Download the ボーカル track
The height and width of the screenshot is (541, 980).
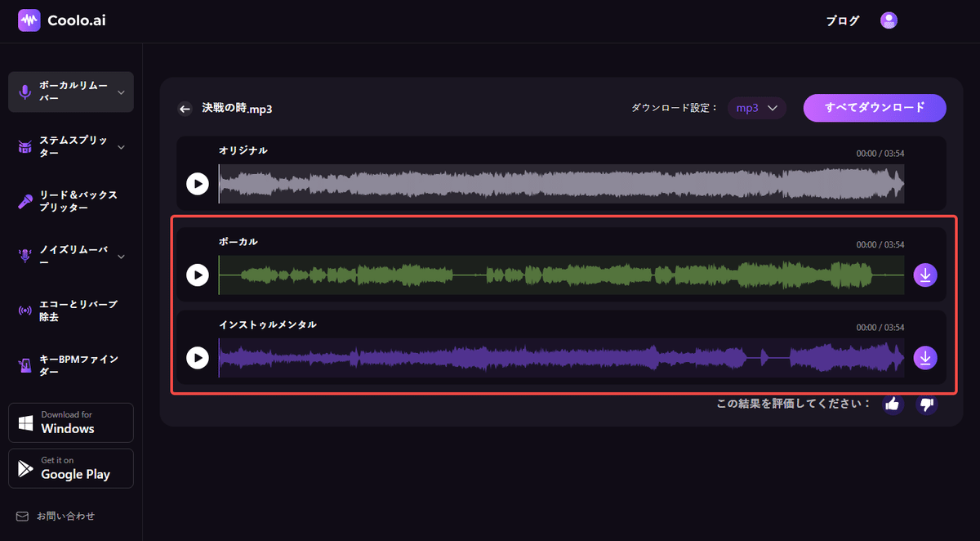tap(925, 275)
